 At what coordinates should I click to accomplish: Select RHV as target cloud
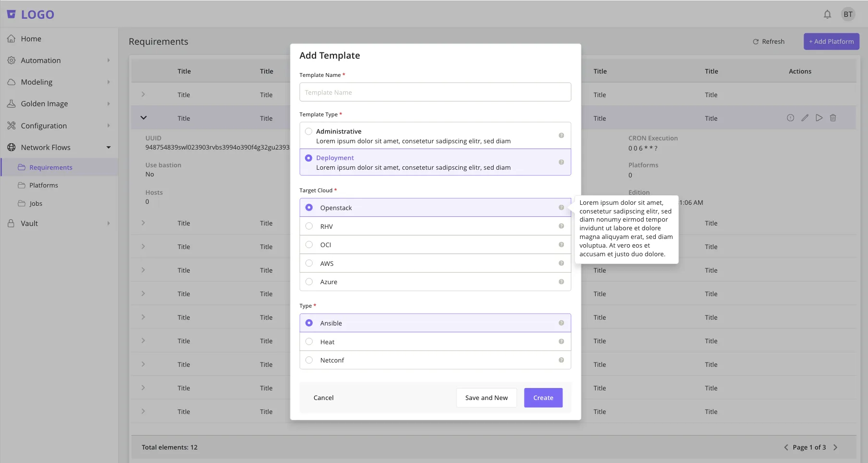point(309,226)
